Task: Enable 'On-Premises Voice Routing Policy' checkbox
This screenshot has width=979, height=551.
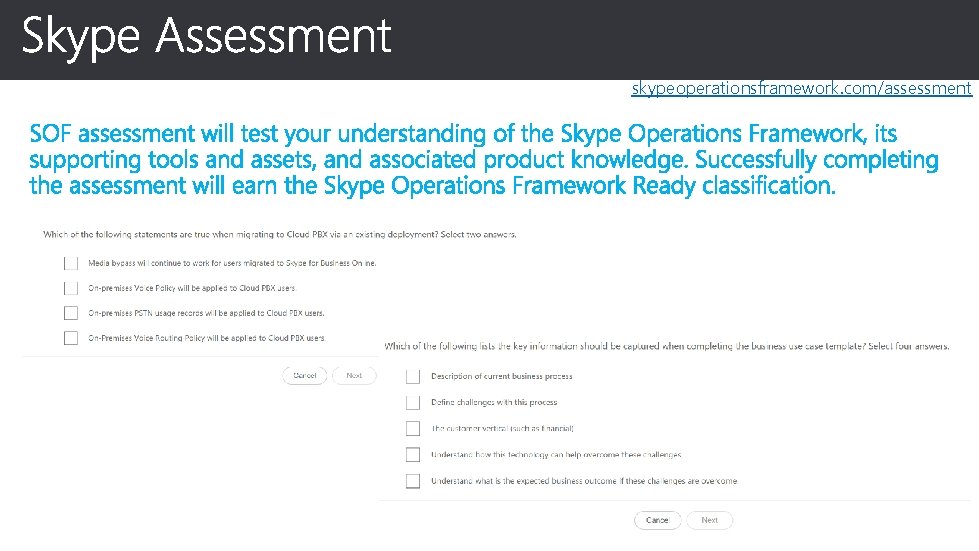Action: click(70, 338)
